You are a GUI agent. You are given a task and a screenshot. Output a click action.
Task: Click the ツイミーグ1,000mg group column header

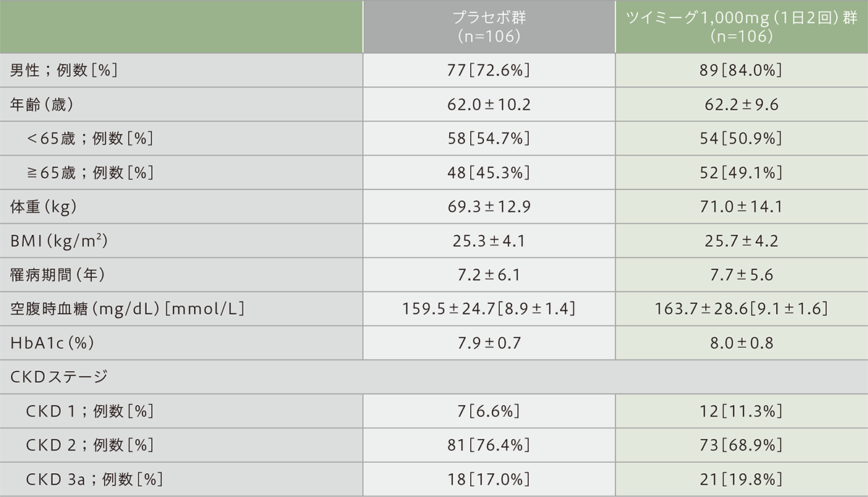click(741, 26)
